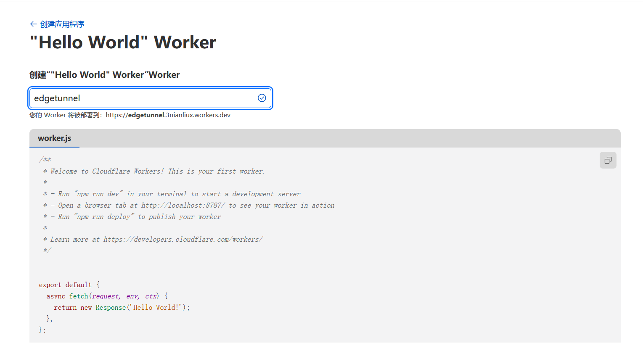Click the localhost:8787 comment line
Image resolution: width=643 pixels, height=364 pixels.
(x=188, y=205)
